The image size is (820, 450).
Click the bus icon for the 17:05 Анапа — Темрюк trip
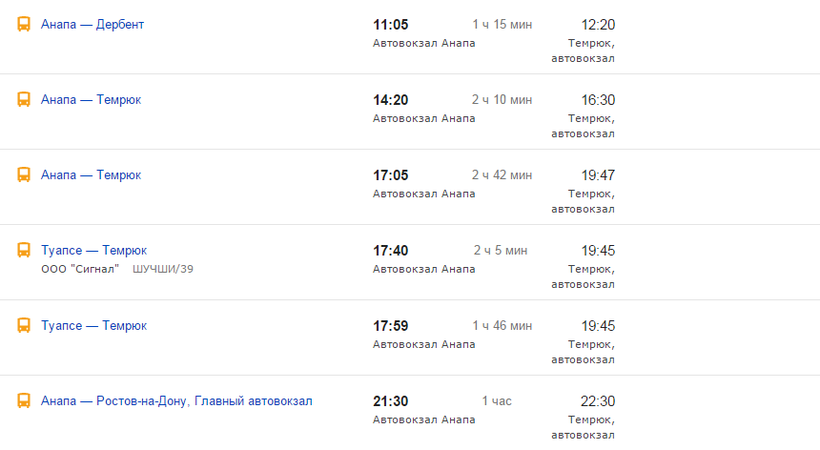click(x=24, y=175)
